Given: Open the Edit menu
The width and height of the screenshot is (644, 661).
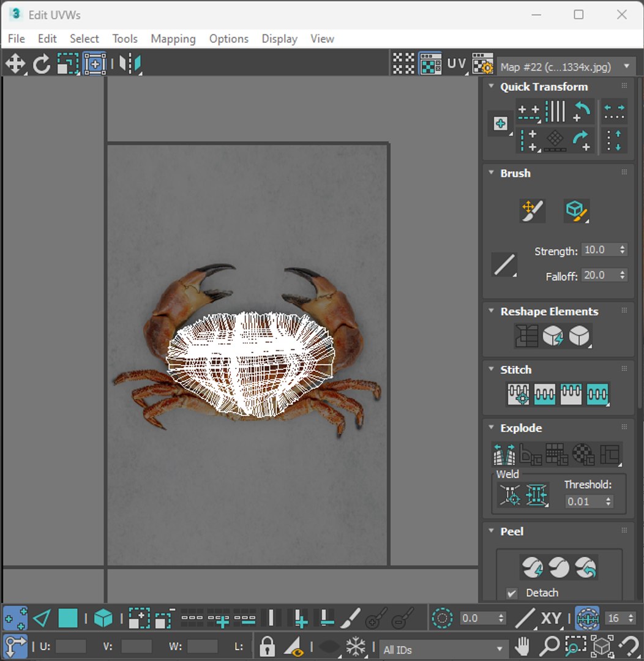Looking at the screenshot, I should point(47,39).
